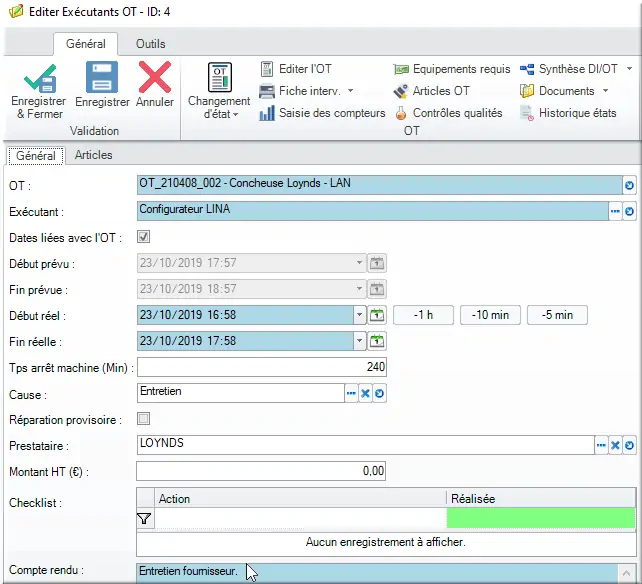This screenshot has height=584, width=642.
Task: Click Fin réelle date field
Action: tap(245, 341)
